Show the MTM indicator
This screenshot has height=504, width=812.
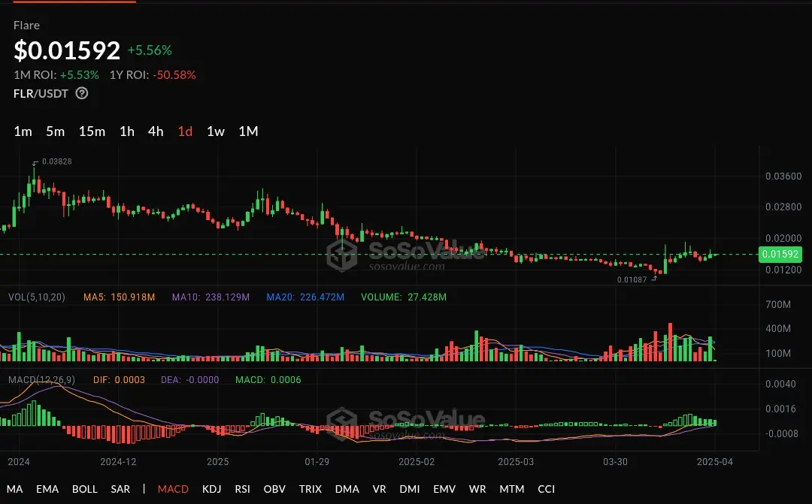pyautogui.click(x=512, y=489)
